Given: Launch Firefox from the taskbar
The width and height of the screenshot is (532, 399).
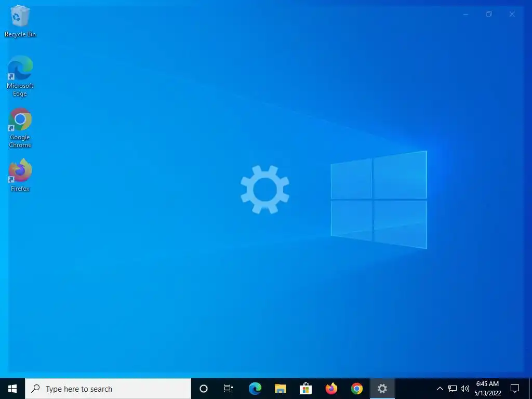Looking at the screenshot, I should pos(331,389).
